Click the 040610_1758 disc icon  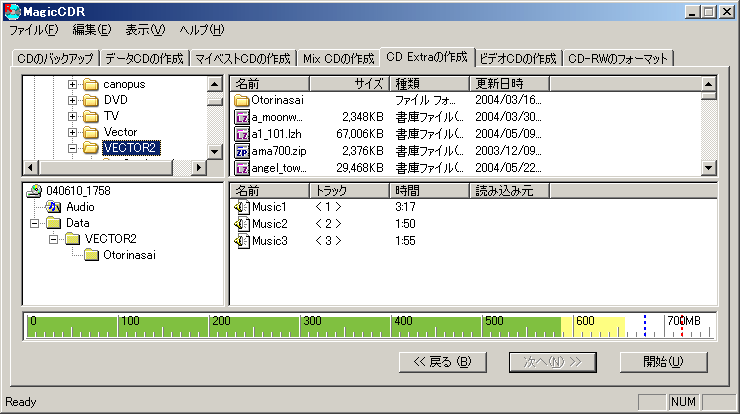click(34, 191)
